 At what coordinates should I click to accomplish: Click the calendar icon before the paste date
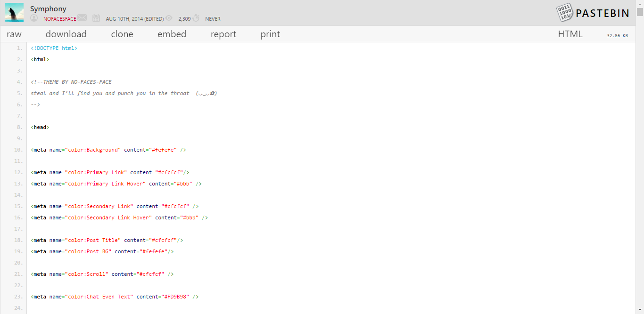click(x=96, y=19)
